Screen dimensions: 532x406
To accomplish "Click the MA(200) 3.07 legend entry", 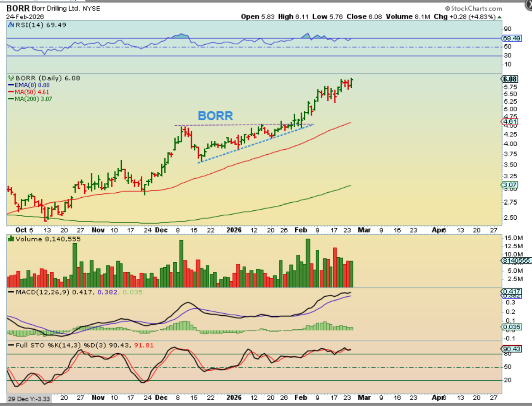I will (30, 99).
